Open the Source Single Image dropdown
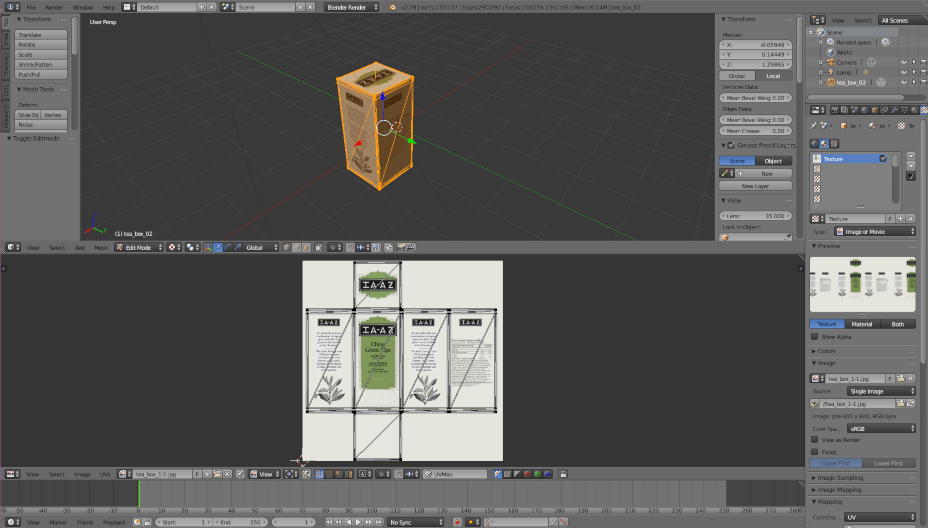Image resolution: width=928 pixels, height=528 pixels. (881, 391)
